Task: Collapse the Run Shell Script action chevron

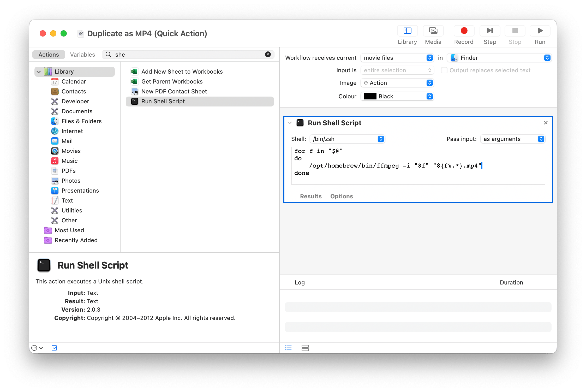Action: (290, 123)
